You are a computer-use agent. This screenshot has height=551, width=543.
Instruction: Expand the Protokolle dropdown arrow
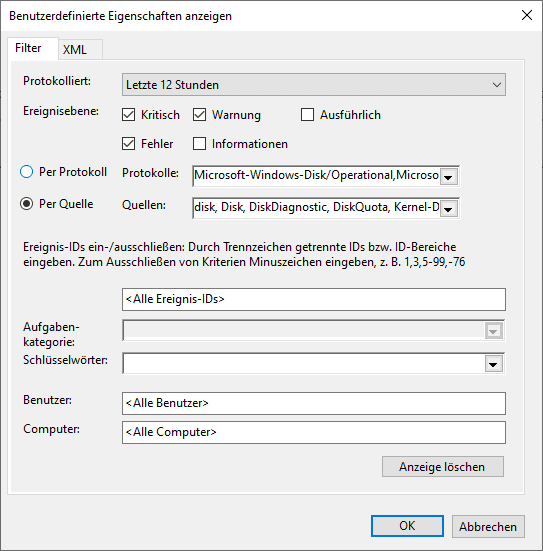point(448,177)
